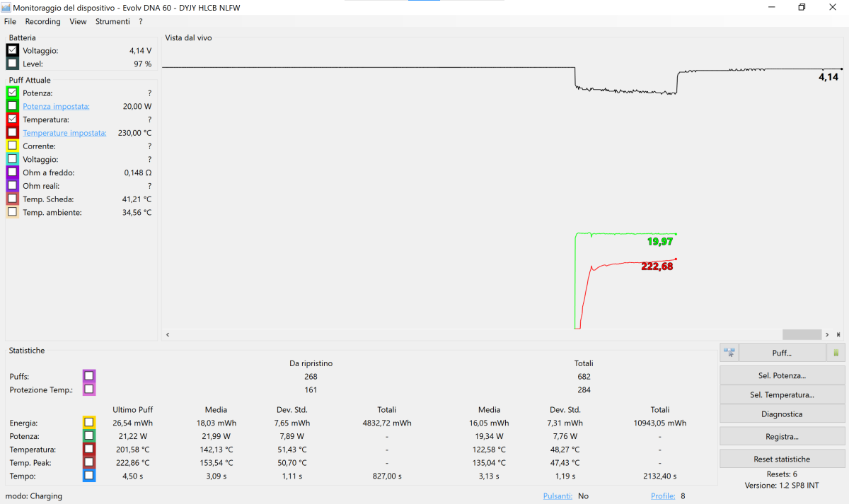The width and height of the screenshot is (849, 504).
Task: Click the 41,21 °C board temperature value
Action: pyautogui.click(x=137, y=199)
